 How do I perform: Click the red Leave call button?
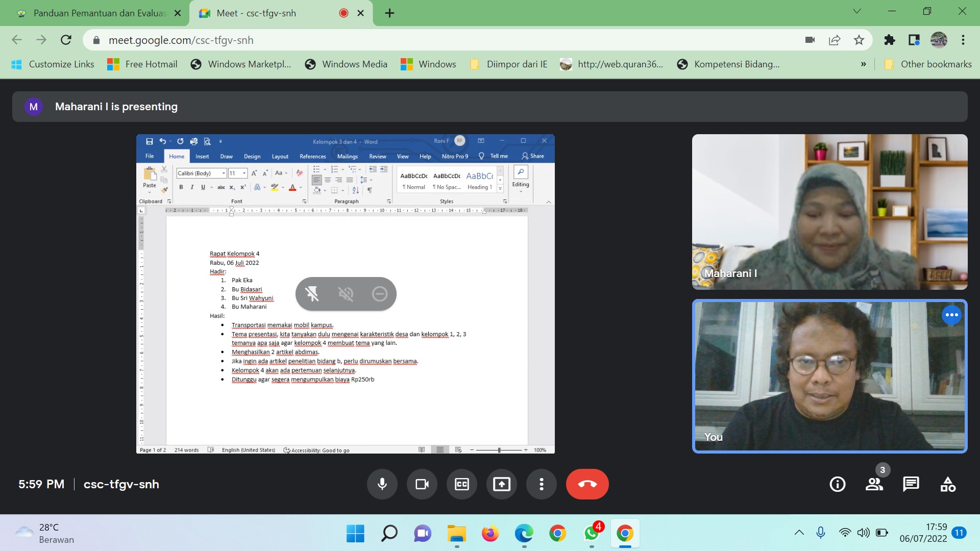tap(587, 484)
